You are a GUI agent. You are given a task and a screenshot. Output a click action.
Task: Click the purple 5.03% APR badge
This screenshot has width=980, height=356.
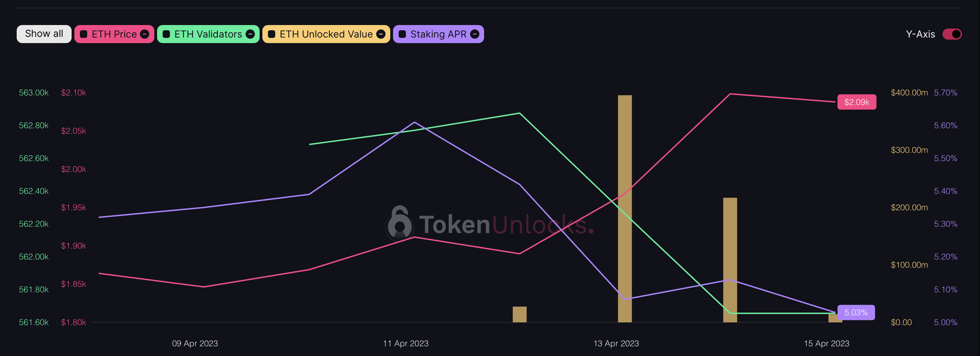tap(857, 312)
